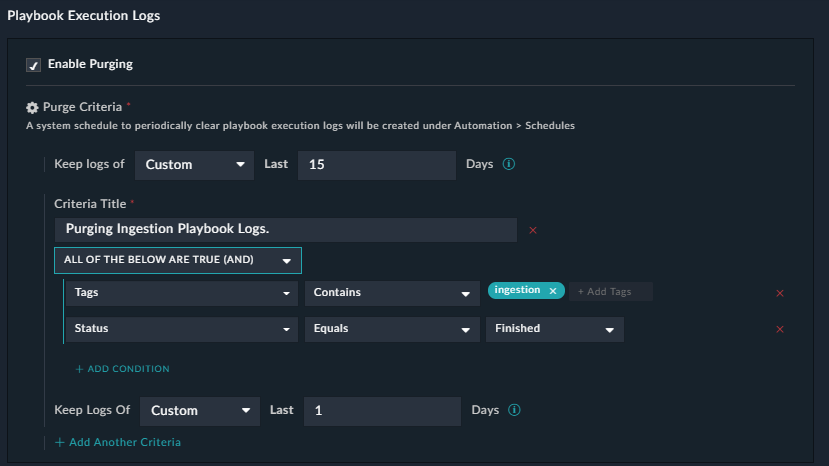829x466 pixels.
Task: Click the Add Tags input field
Action: [x=612, y=291]
